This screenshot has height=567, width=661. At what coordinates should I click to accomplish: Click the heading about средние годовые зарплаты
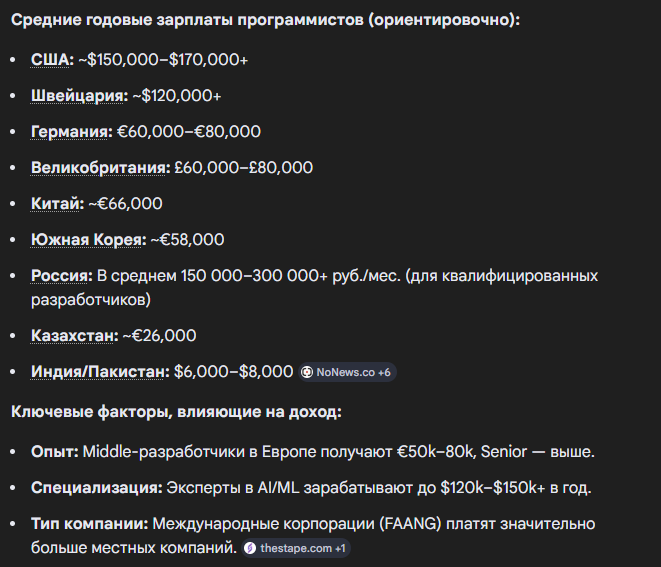265,19
